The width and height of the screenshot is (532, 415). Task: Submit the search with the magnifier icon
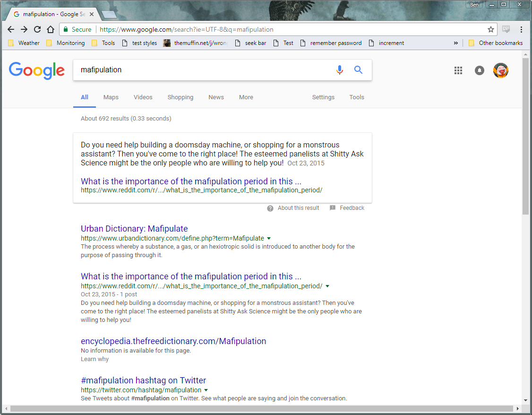pos(358,70)
